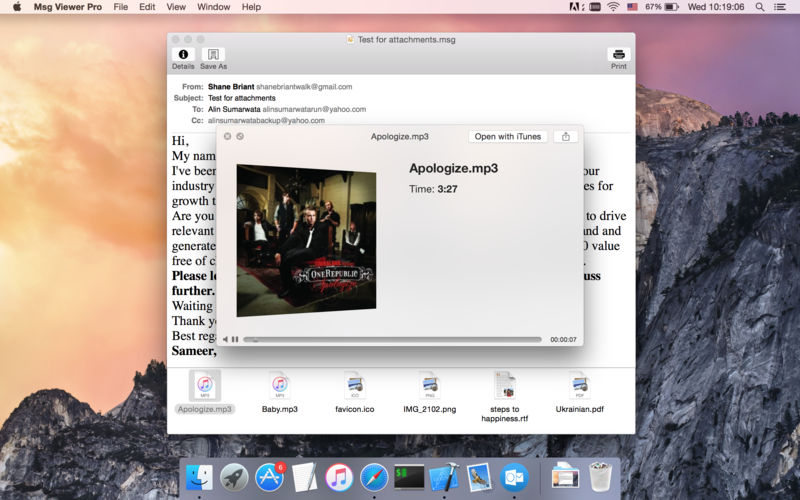The width and height of the screenshot is (800, 500).
Task: Click recipient email alinsumarwatarun@yahoo.com
Action: point(314,109)
